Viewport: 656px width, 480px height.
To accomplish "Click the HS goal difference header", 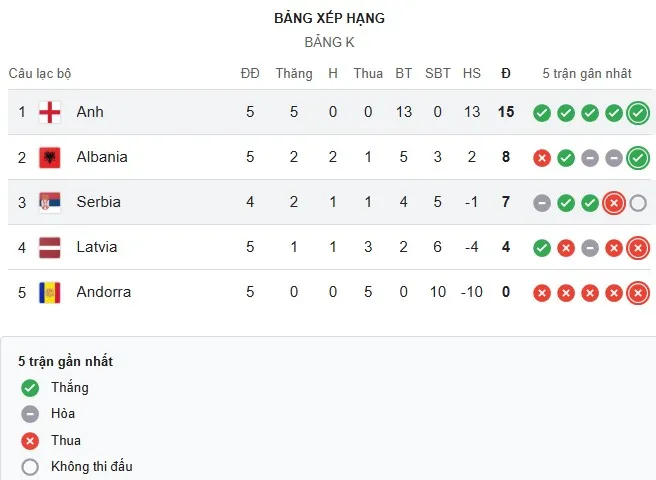I will 472,73.
